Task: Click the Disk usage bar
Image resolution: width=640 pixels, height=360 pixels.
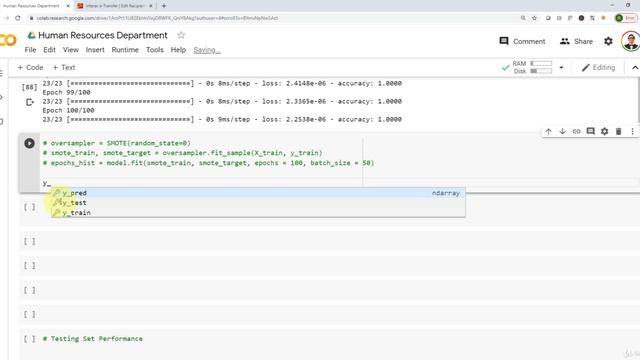Action: click(x=541, y=71)
